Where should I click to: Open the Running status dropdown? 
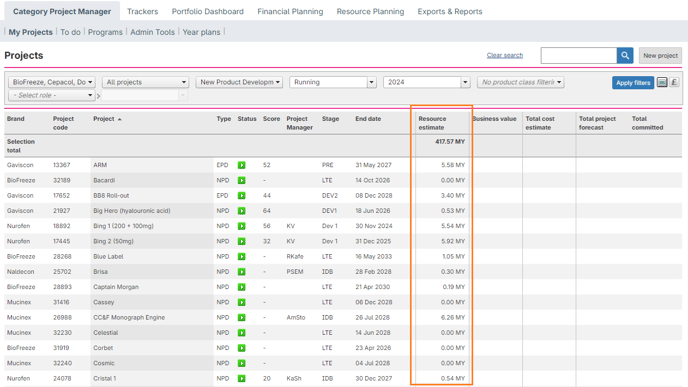click(x=333, y=82)
